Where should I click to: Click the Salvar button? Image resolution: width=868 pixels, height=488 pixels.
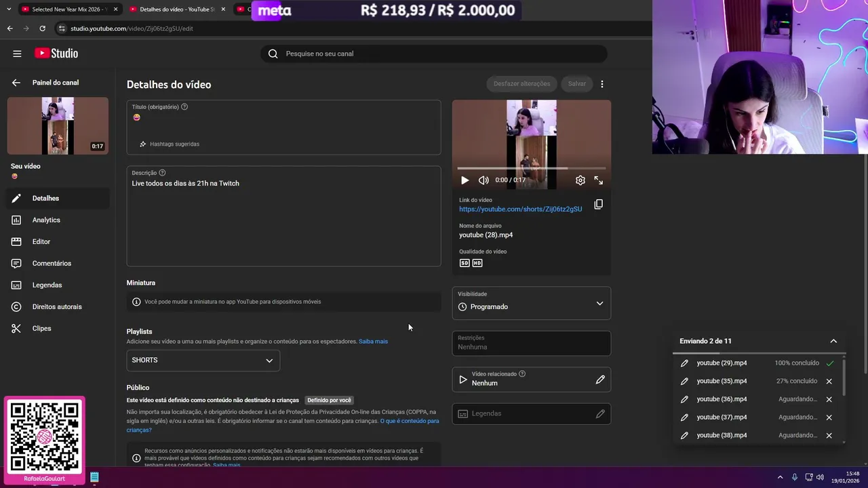[577, 84]
